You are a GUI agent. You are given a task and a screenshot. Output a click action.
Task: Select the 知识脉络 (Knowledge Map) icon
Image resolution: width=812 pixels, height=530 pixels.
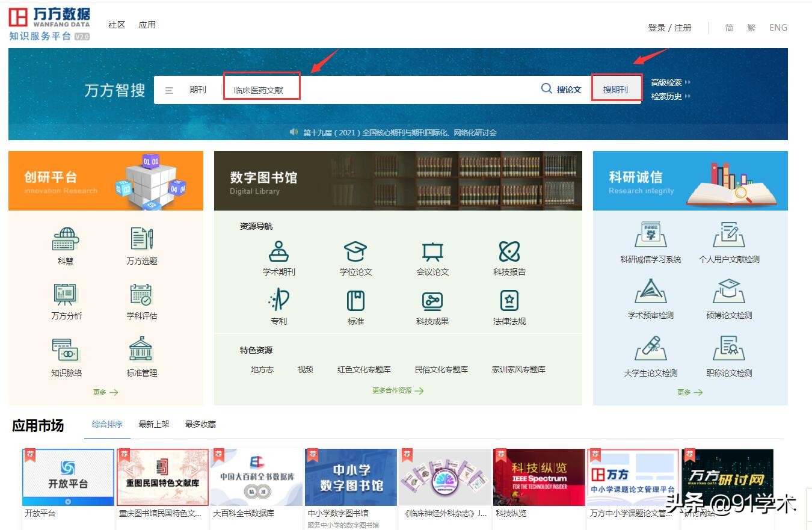65,354
